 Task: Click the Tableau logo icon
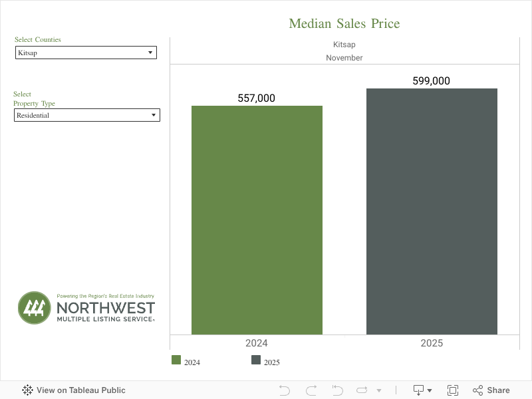[28, 390]
